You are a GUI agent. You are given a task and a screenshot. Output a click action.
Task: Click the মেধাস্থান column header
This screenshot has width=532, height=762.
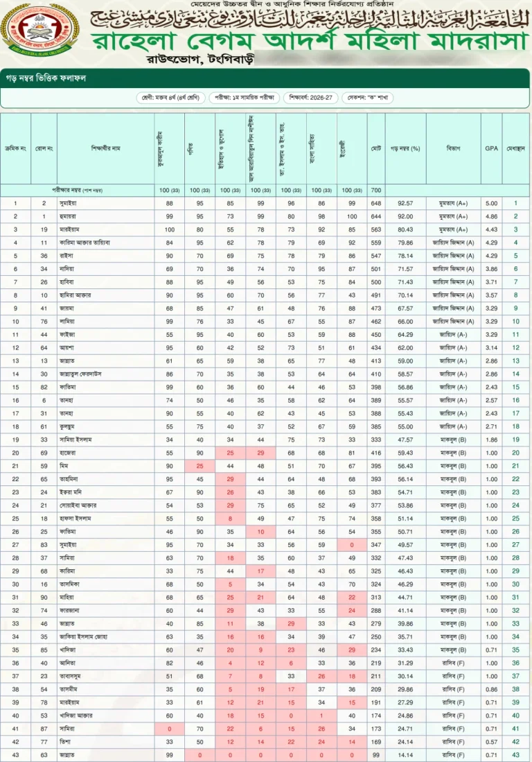pyautogui.click(x=515, y=148)
